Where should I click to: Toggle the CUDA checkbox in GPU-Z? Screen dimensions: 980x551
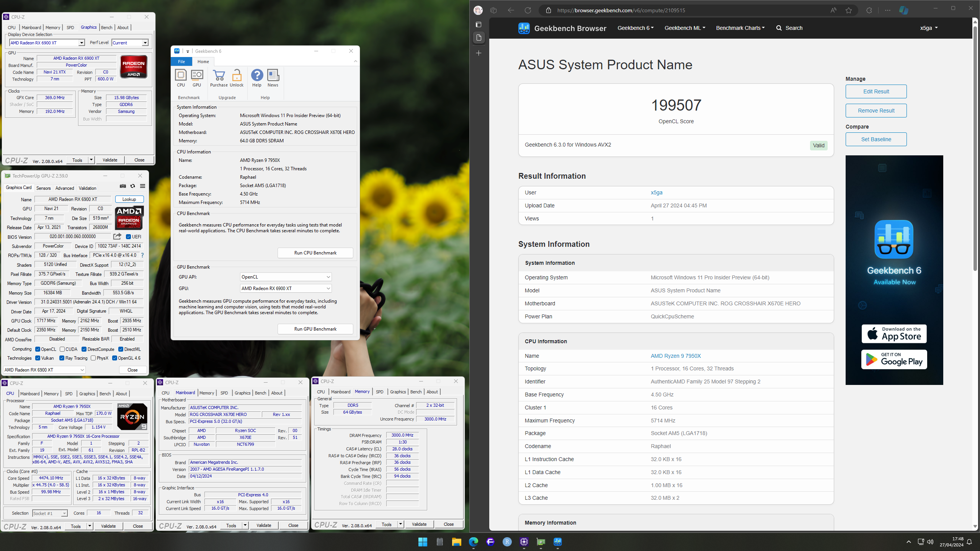62,349
